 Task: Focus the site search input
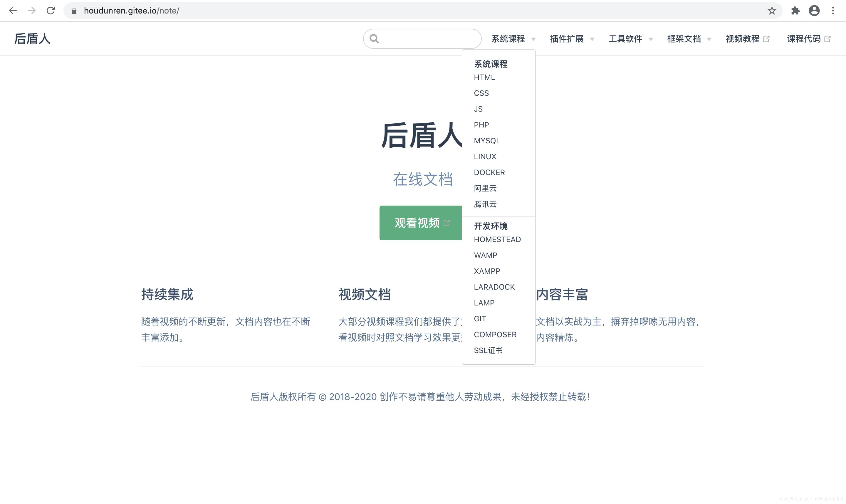click(422, 39)
